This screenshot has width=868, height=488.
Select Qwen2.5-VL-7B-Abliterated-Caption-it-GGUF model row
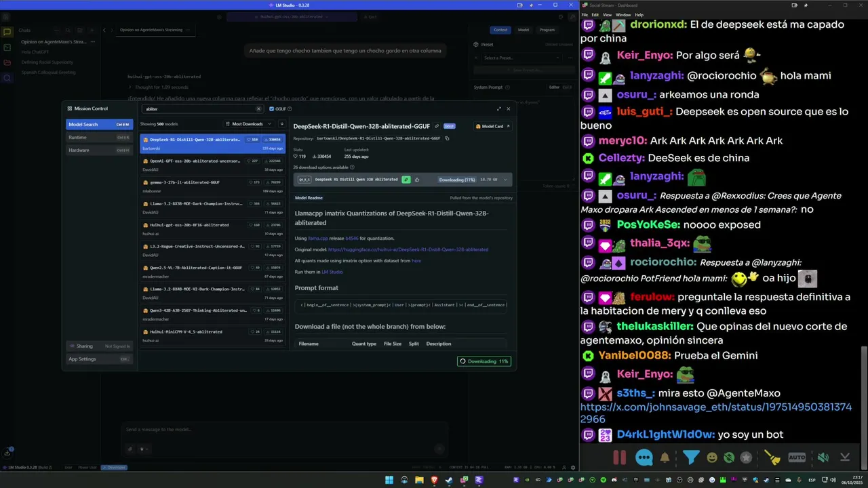click(213, 271)
